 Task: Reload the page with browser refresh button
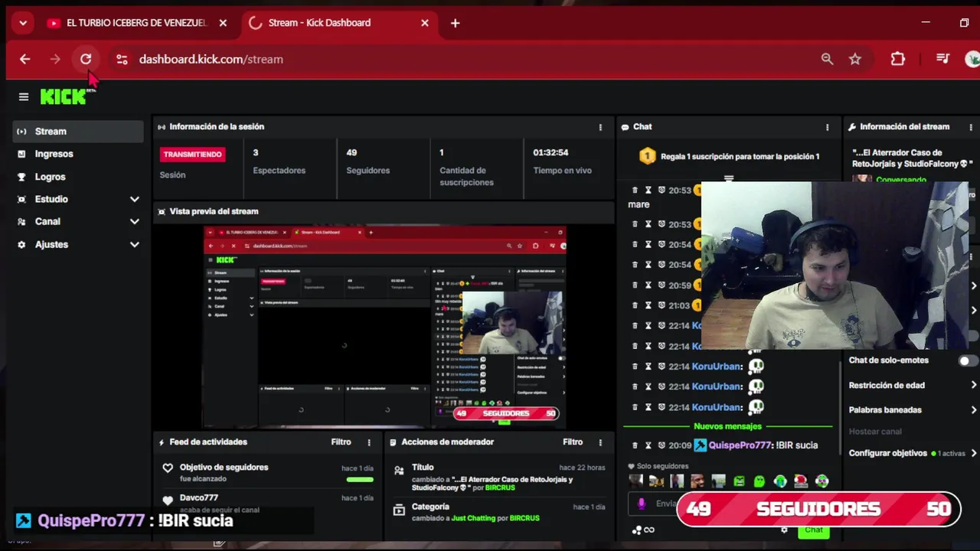(x=86, y=59)
